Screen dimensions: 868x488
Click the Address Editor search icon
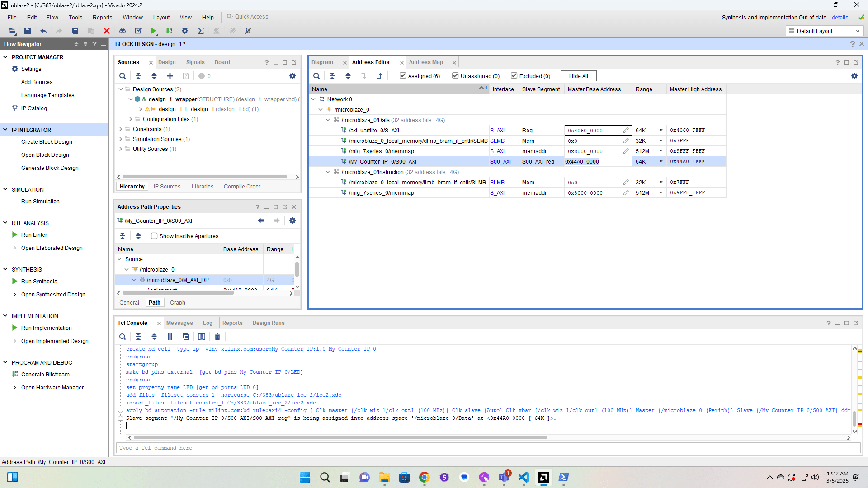point(316,76)
